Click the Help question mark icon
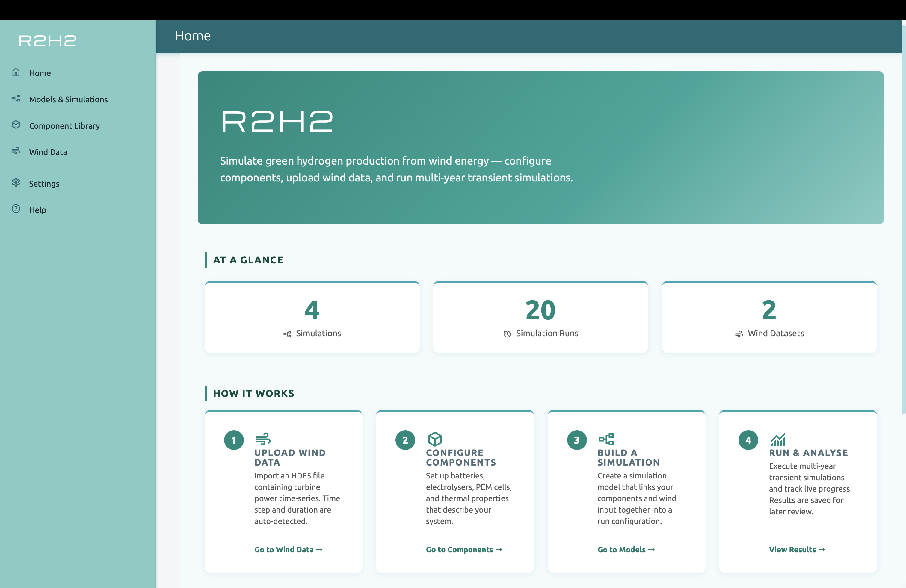906x588 pixels. tap(16, 209)
